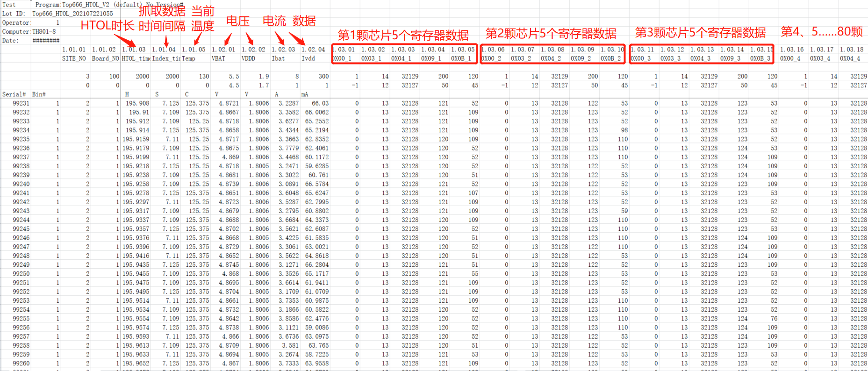Screen dimensions: 868x371
Task: Click test number cell 1.01.01
Action: point(74,49)
